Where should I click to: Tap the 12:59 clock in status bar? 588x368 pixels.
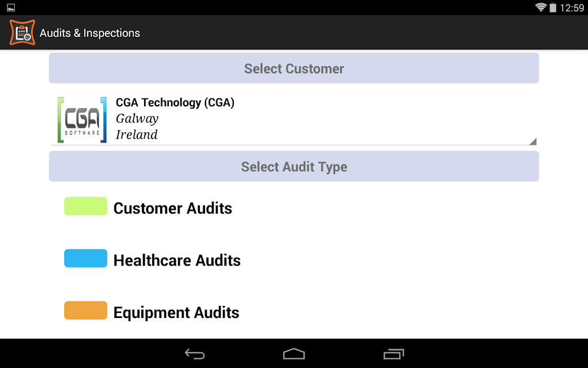[x=571, y=8]
